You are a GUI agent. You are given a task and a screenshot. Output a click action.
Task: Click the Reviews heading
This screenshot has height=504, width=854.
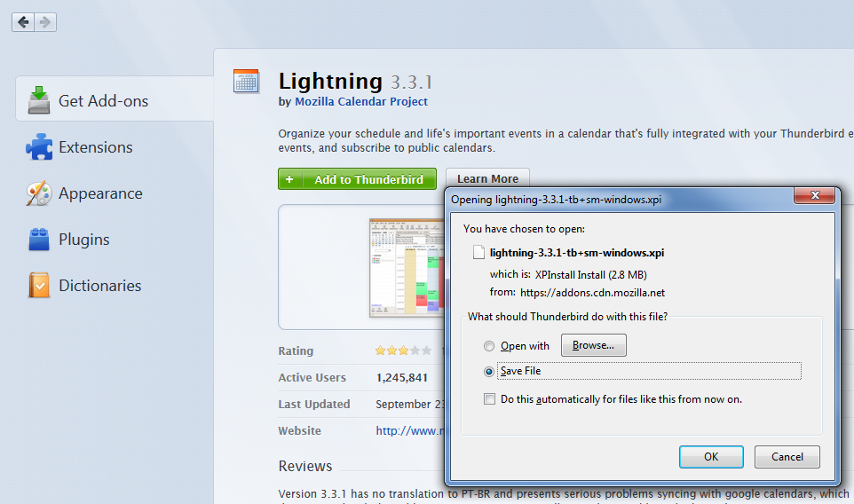[x=305, y=466]
